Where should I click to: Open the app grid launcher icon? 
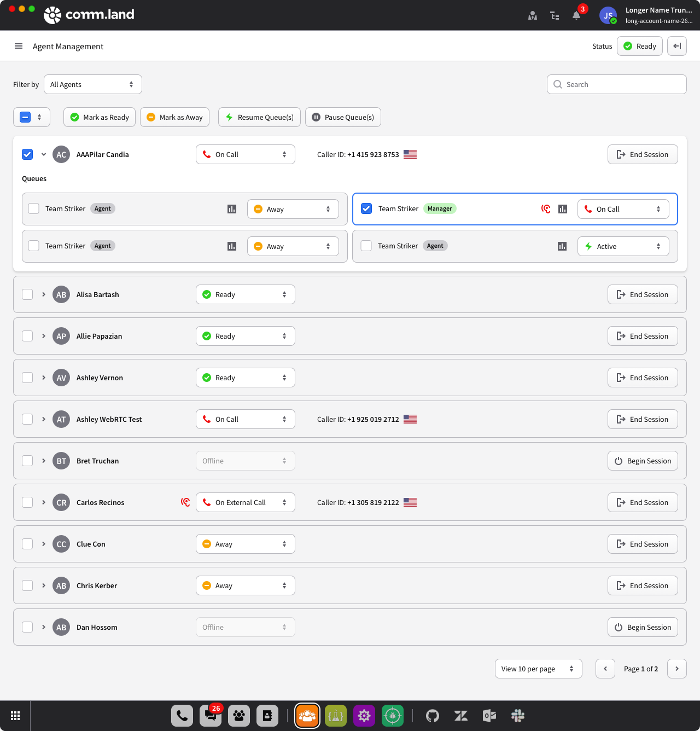15,716
